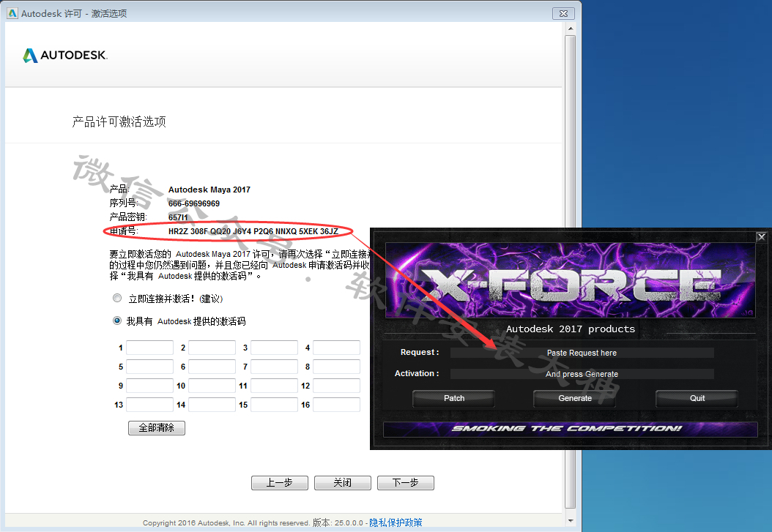Click activation code field number 10

pyautogui.click(x=212, y=386)
